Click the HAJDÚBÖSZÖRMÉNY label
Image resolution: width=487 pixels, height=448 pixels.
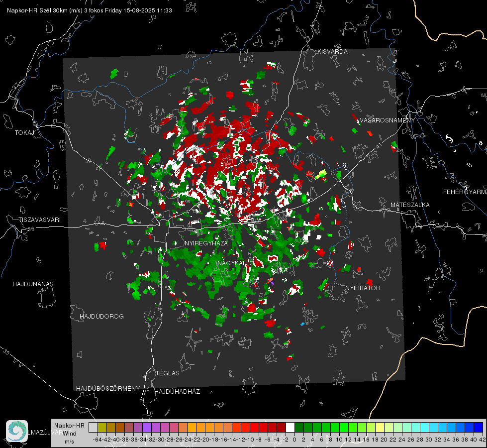(x=108, y=389)
